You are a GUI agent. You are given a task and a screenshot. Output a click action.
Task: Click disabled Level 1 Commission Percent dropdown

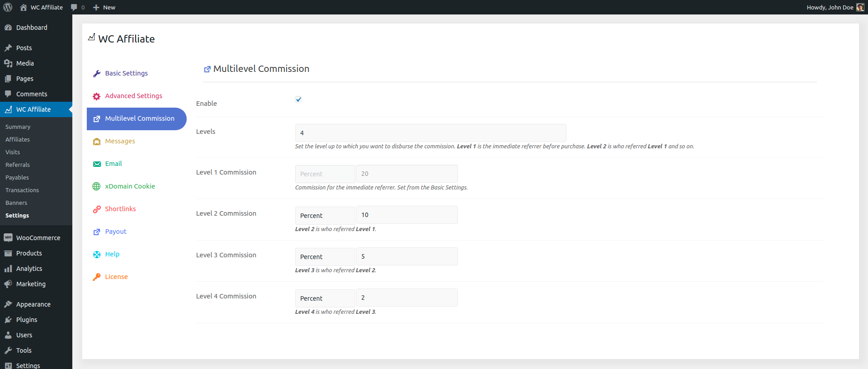coord(325,174)
